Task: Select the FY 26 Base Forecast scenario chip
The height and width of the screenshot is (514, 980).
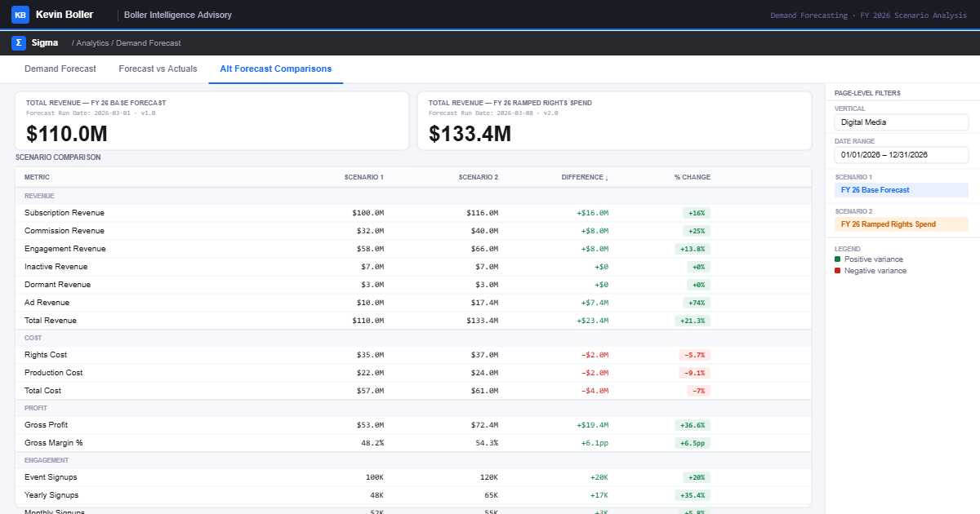Action: pos(901,190)
